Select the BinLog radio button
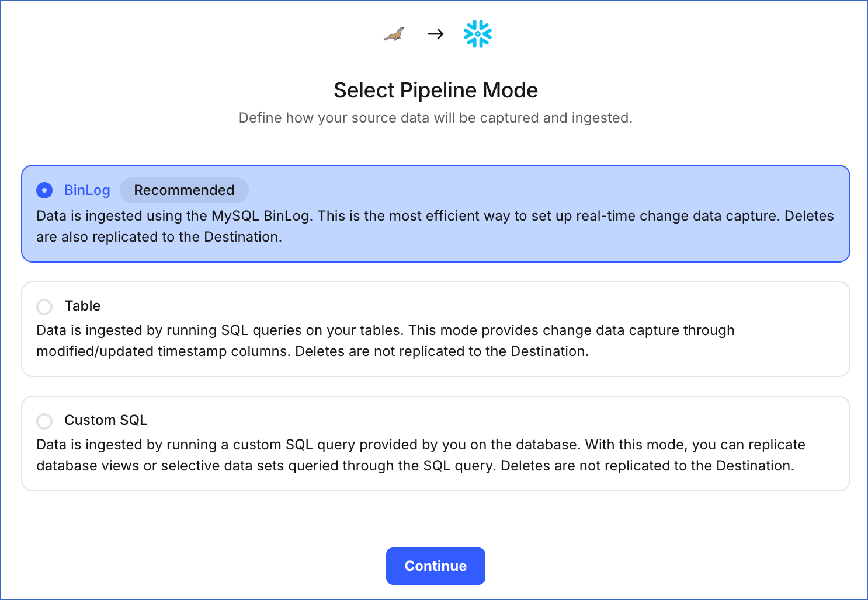 44,190
